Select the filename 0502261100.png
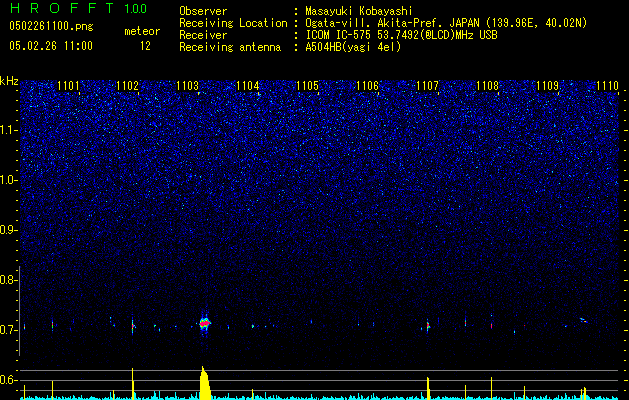The width and height of the screenshot is (629, 400). coord(51,27)
